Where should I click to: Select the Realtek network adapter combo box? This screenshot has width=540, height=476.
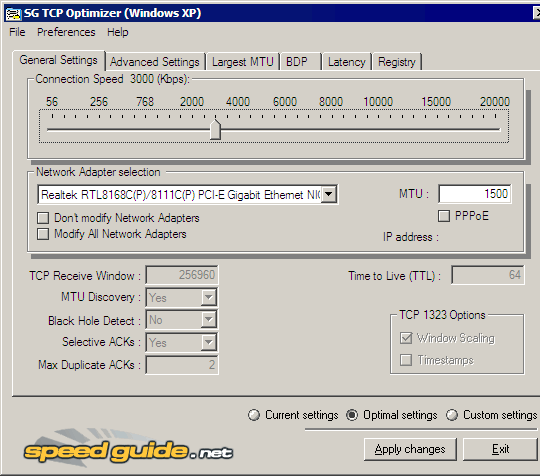pos(187,195)
